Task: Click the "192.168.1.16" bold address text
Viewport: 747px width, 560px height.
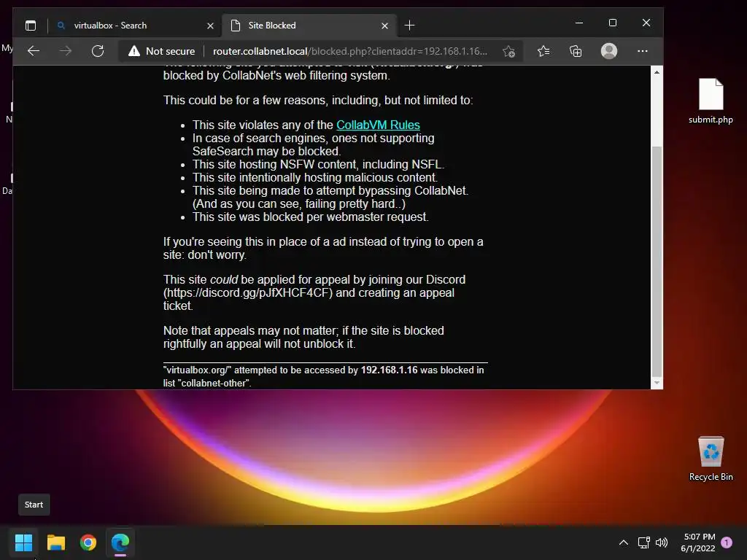Action: pos(390,370)
